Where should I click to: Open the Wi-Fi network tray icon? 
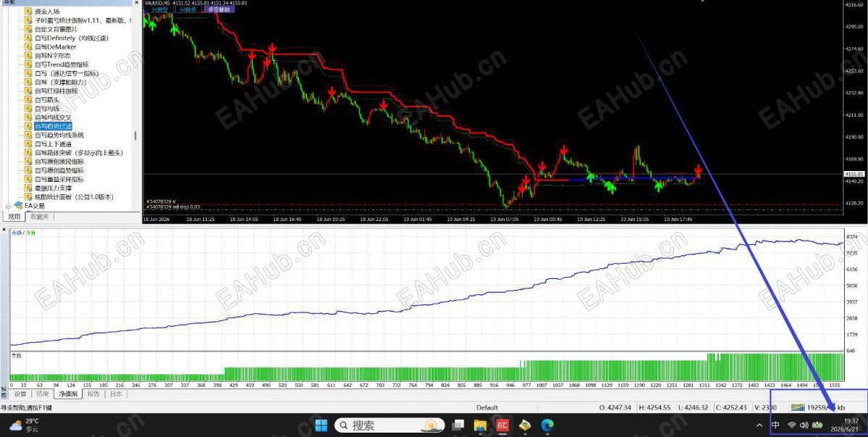point(791,425)
